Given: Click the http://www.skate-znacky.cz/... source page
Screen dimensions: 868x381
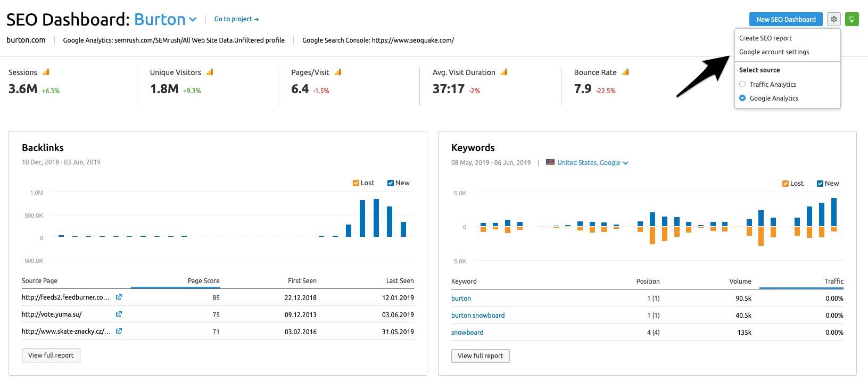Looking at the screenshot, I should 66,332.
